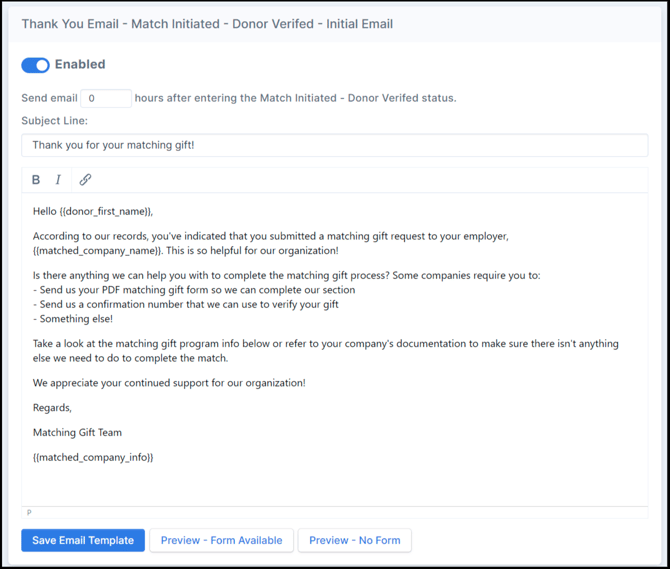Viewport: 670px width, 569px height.
Task: Click the Subject Line text box
Action: [x=334, y=145]
